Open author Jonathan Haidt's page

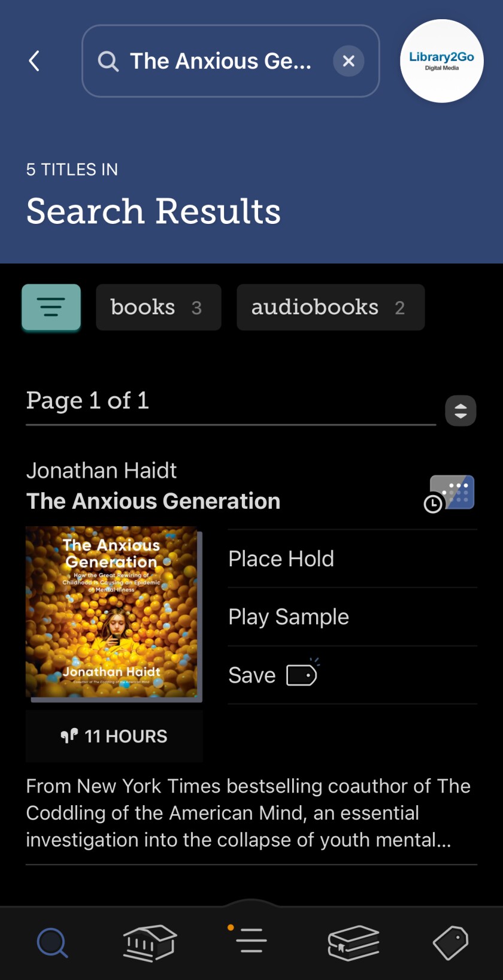pos(101,471)
